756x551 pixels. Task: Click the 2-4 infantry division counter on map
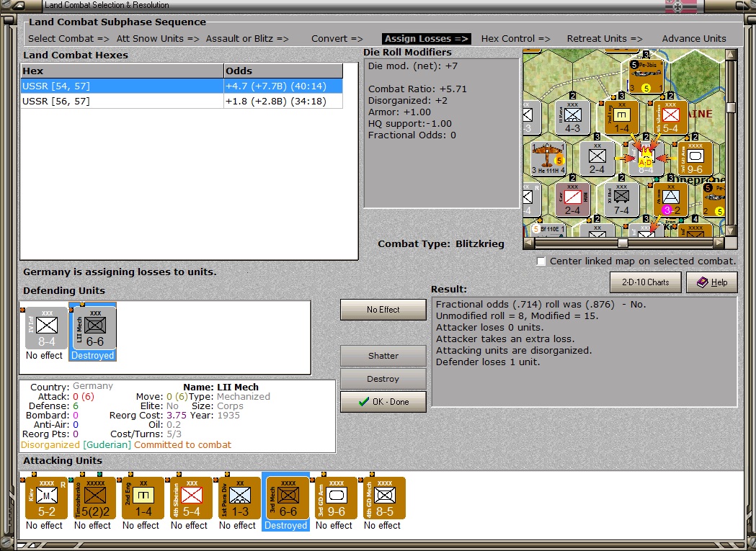click(597, 158)
